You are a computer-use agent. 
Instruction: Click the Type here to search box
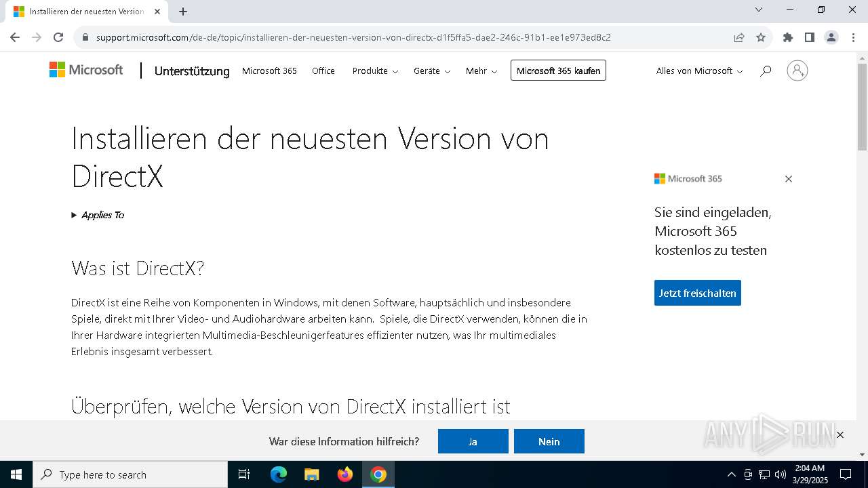click(x=130, y=474)
